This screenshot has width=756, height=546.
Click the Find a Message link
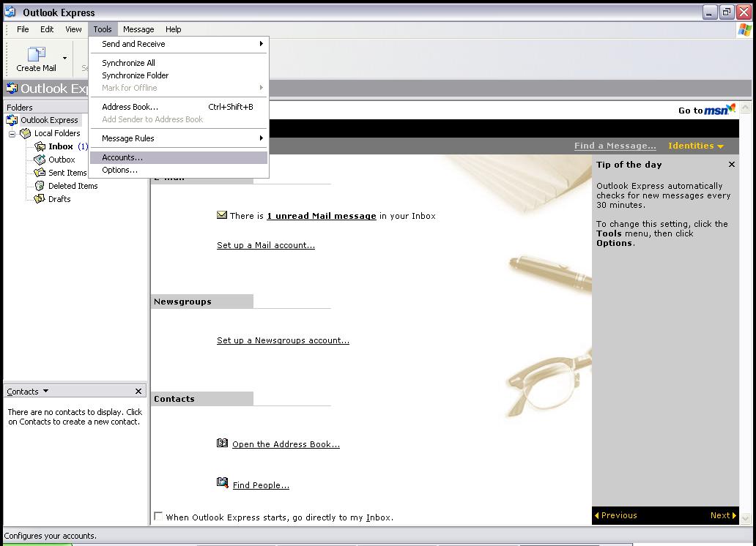615,146
